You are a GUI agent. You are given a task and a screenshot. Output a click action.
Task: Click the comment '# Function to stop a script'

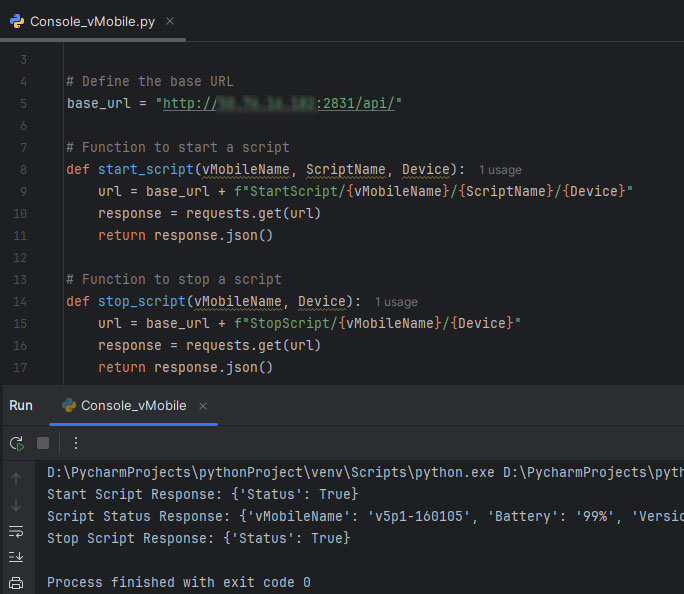tap(174, 279)
